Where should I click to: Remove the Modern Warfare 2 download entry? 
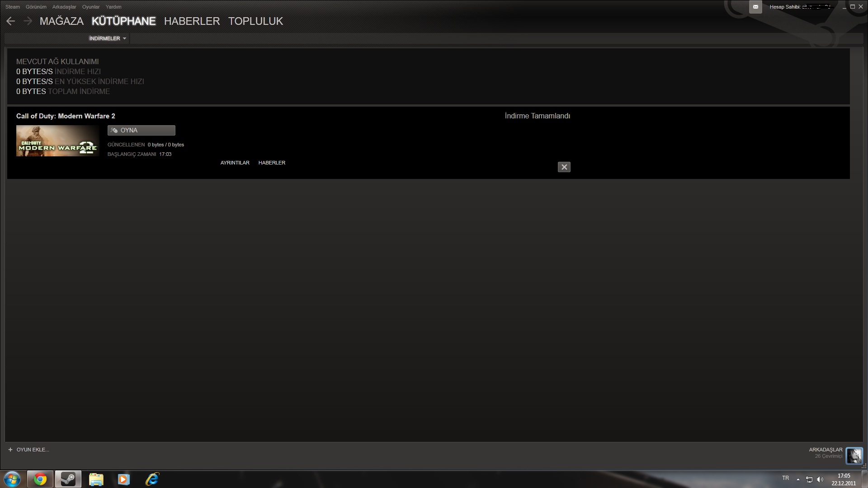pyautogui.click(x=564, y=167)
